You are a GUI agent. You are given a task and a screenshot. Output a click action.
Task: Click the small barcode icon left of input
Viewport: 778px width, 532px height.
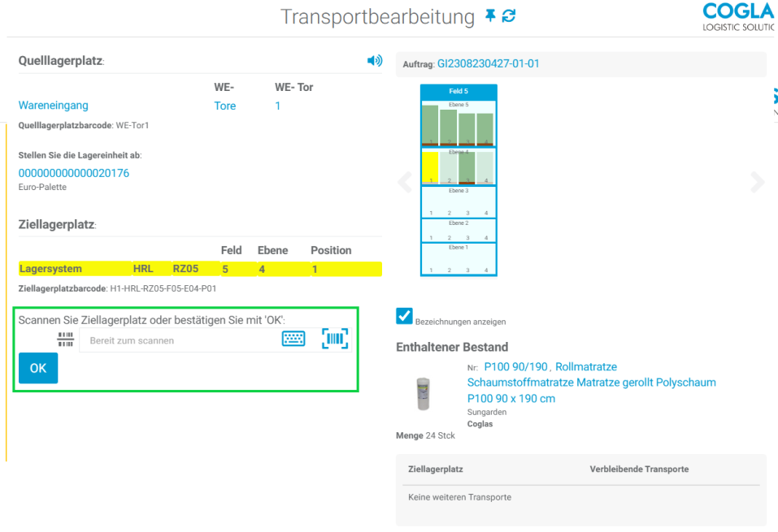pyautogui.click(x=65, y=340)
